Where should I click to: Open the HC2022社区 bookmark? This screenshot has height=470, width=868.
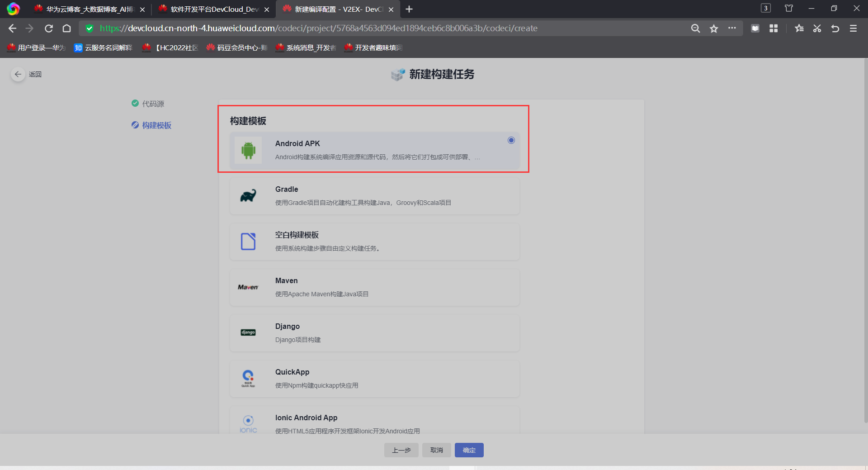pos(170,47)
